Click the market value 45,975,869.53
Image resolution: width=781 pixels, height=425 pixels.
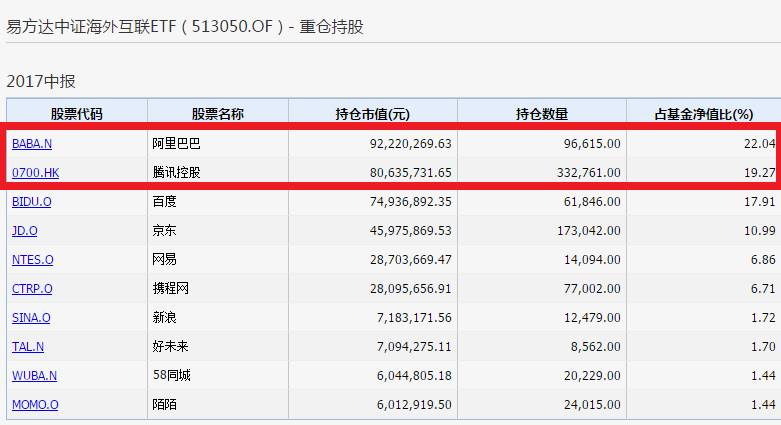(x=410, y=231)
